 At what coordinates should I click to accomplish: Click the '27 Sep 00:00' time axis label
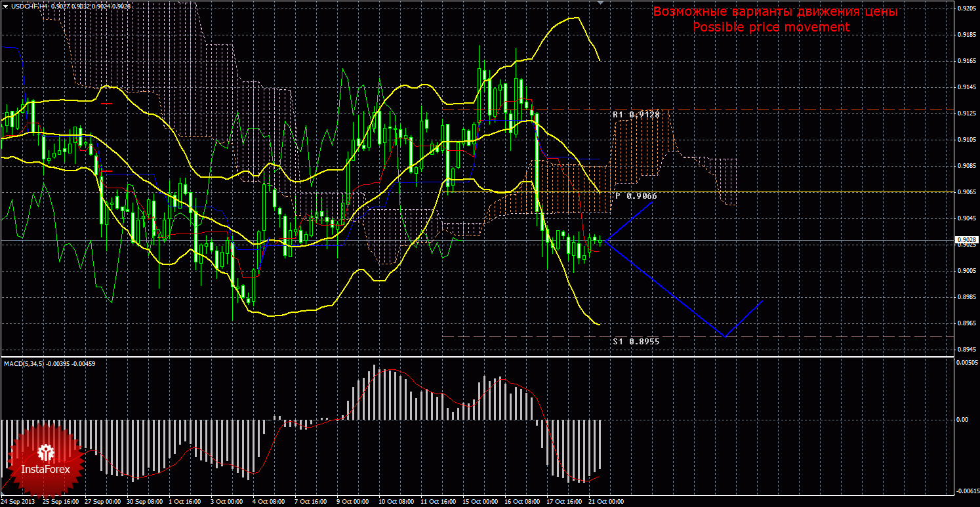[104, 502]
